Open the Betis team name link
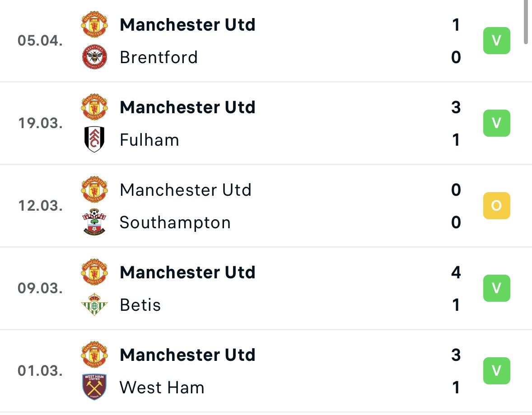The image size is (532, 415). (140, 305)
